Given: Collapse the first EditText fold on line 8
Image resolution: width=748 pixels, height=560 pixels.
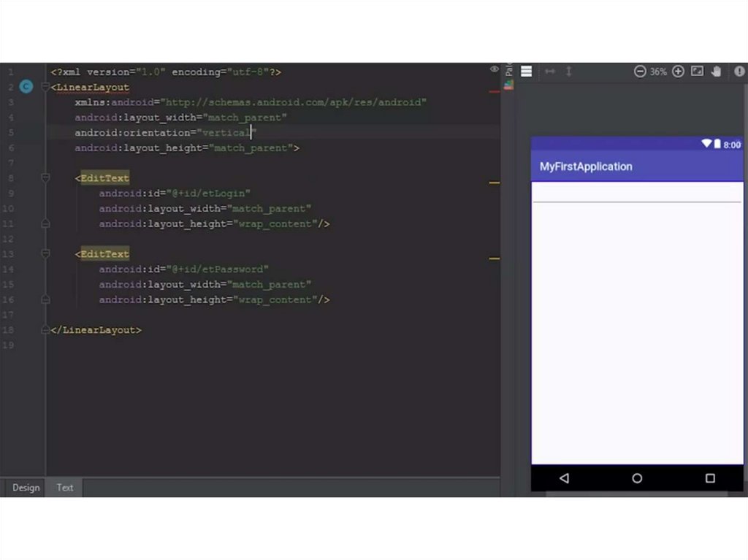Looking at the screenshot, I should click(x=45, y=178).
